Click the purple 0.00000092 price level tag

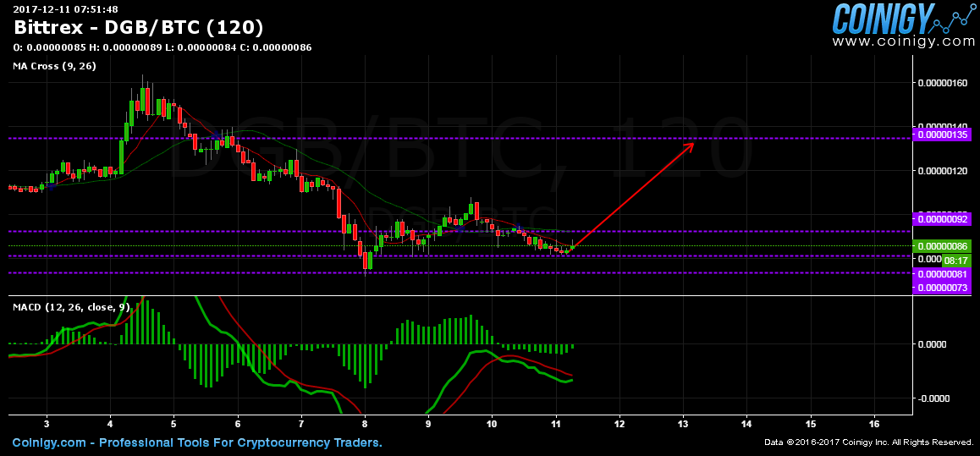pos(943,219)
